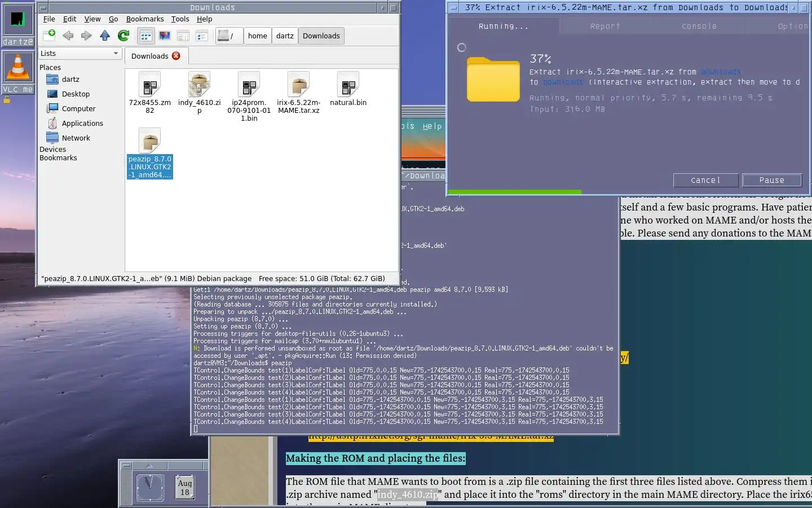Select the indy_4610.zip archive icon
The height and width of the screenshot is (508, 812).
click(199, 85)
